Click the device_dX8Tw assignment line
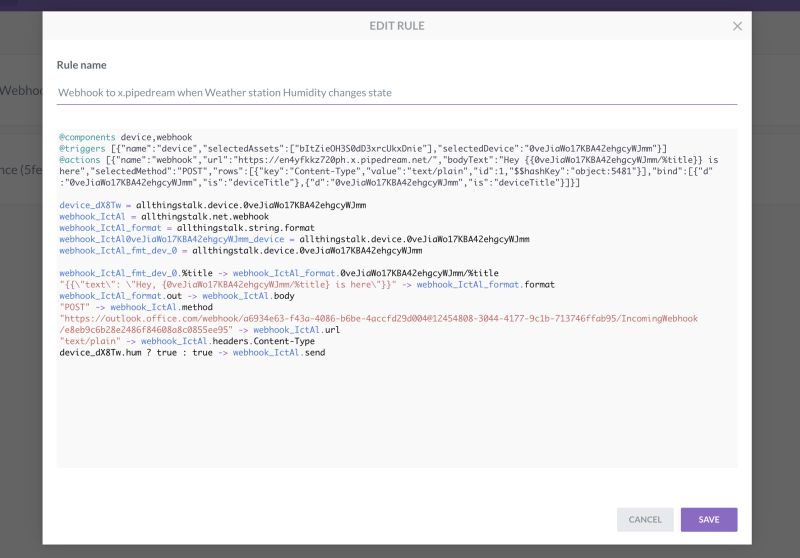 pyautogui.click(x=213, y=205)
